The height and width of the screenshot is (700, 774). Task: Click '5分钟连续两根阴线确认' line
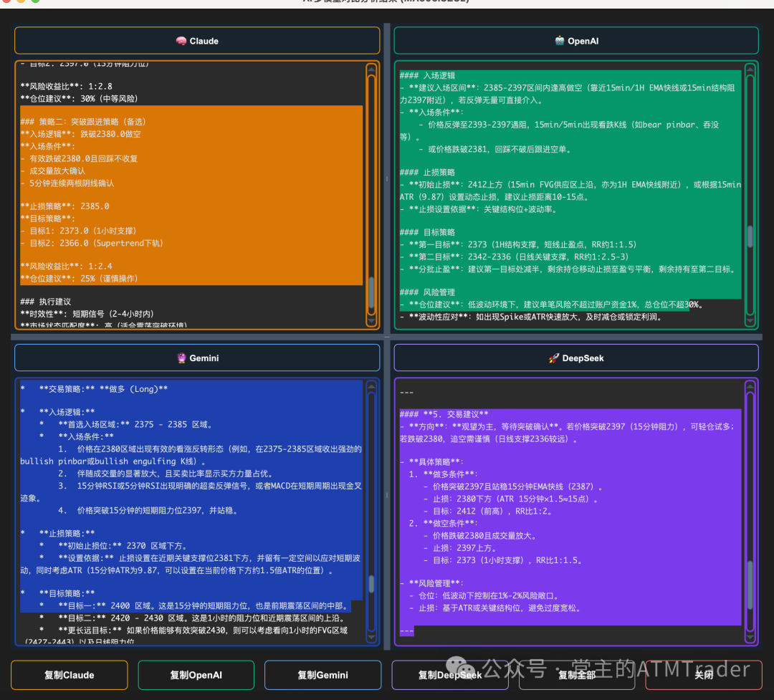pos(67,183)
